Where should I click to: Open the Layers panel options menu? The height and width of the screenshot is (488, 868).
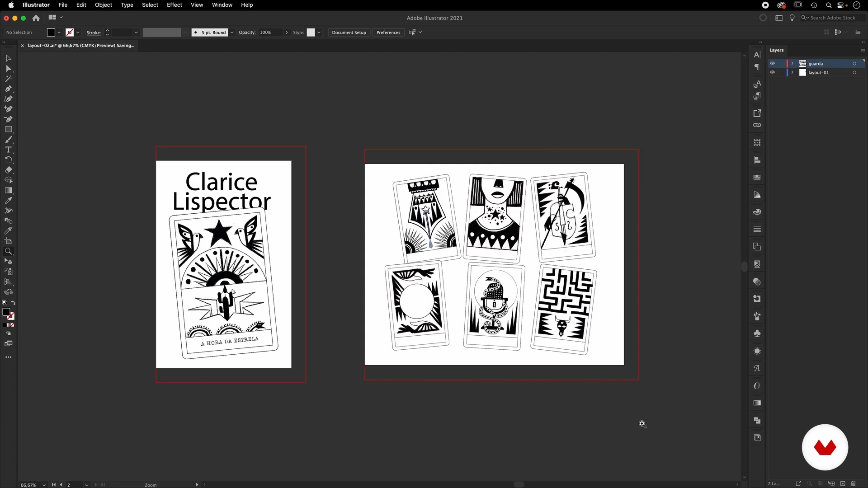863,50
